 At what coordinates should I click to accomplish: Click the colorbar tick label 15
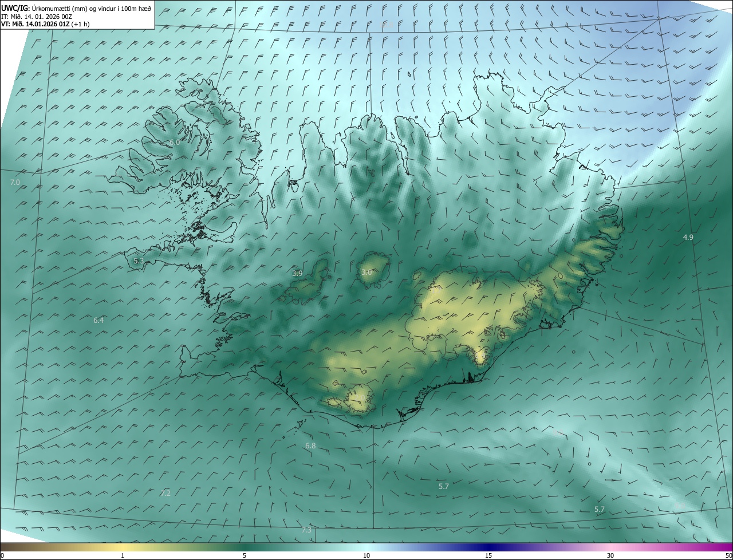[x=488, y=555]
